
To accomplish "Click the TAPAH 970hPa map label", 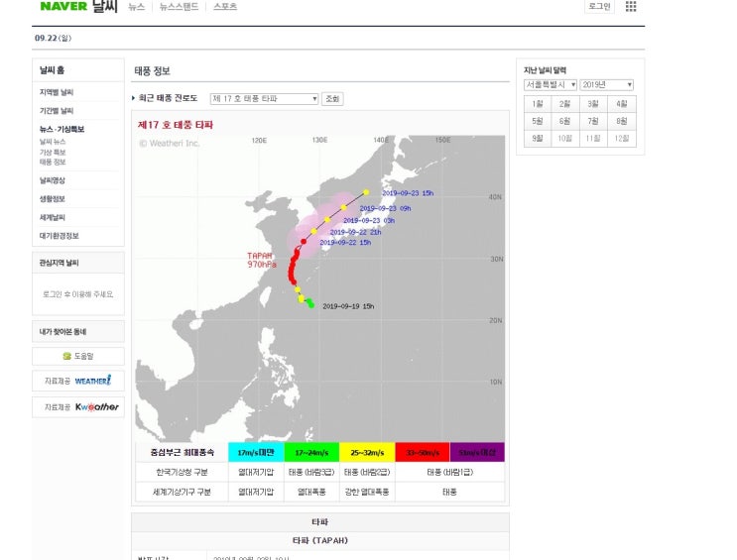I will 261,261.
